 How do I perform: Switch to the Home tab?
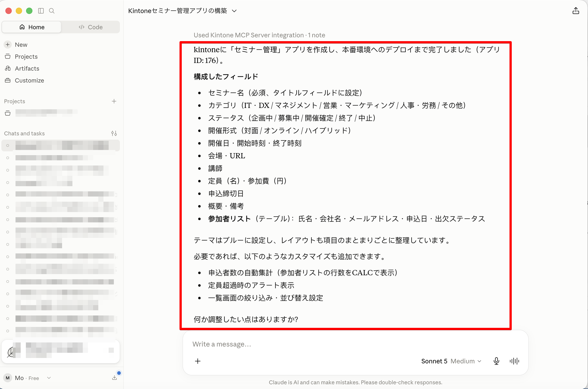tap(32, 27)
